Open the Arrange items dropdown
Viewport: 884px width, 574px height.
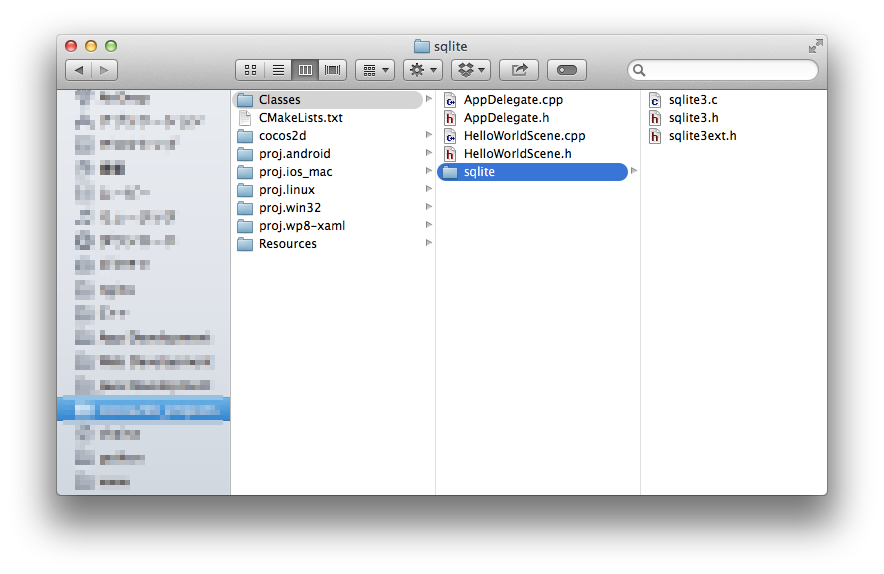click(x=375, y=70)
